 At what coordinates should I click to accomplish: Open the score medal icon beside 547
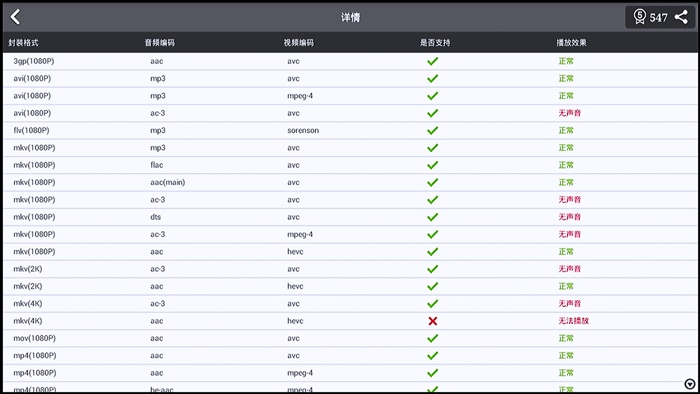(640, 17)
